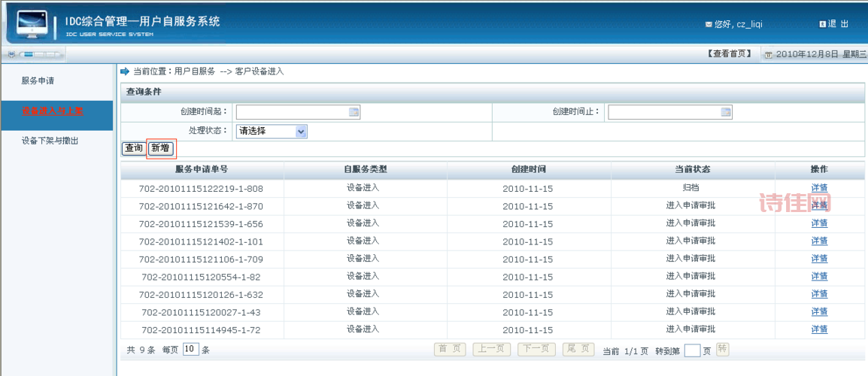Screen dimensions: 868x376
Task: Click the 查询条件 panel header
Action: tap(492, 92)
